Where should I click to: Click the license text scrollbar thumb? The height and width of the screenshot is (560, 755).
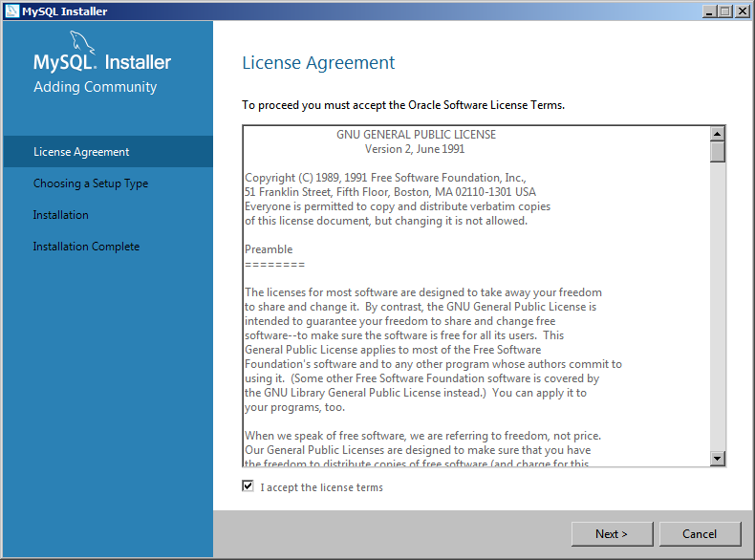[718, 152]
